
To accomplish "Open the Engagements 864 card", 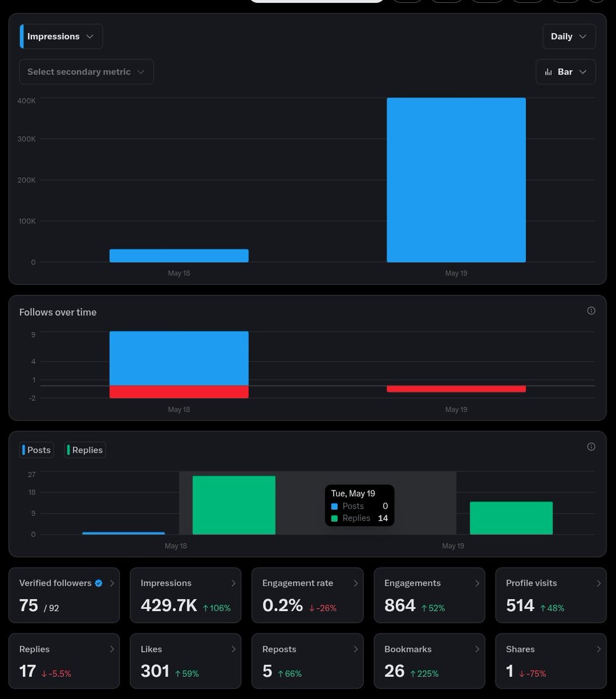I will [429, 595].
